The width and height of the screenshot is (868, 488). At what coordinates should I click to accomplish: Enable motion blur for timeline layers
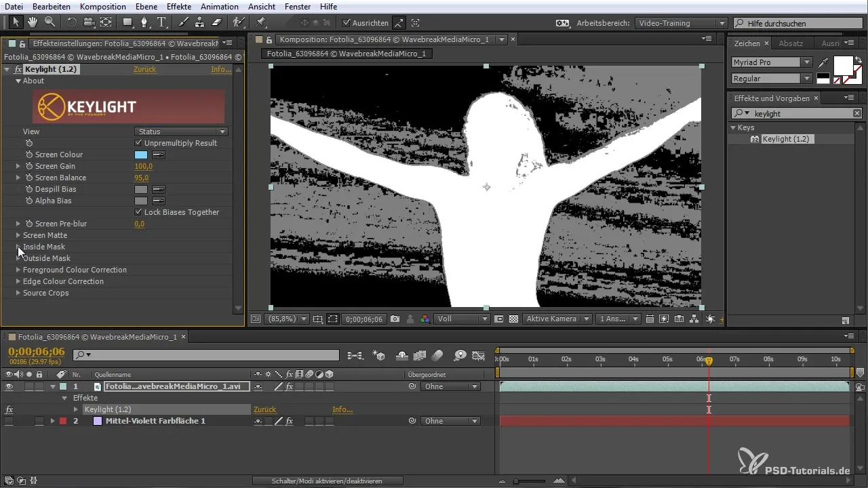[x=437, y=354]
